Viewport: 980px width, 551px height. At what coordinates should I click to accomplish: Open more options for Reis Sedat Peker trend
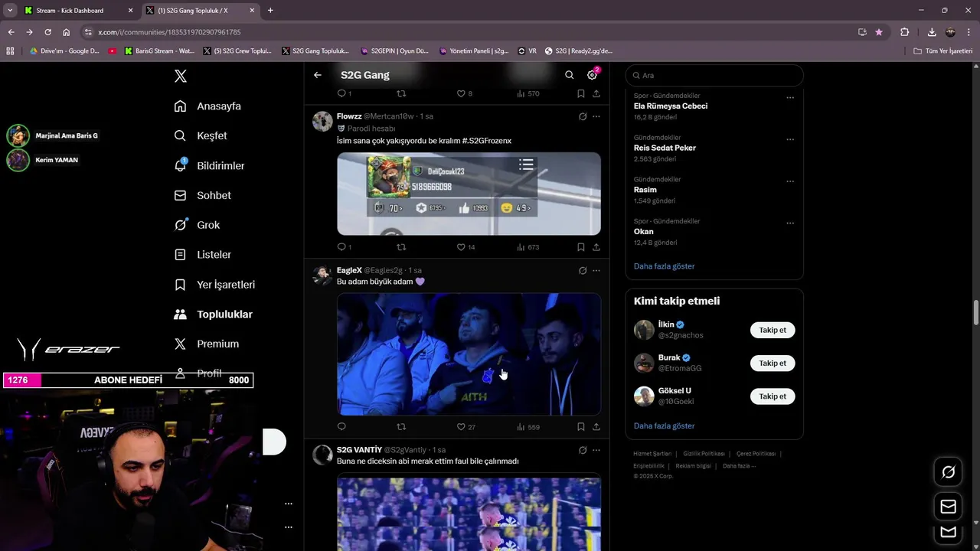pyautogui.click(x=790, y=139)
